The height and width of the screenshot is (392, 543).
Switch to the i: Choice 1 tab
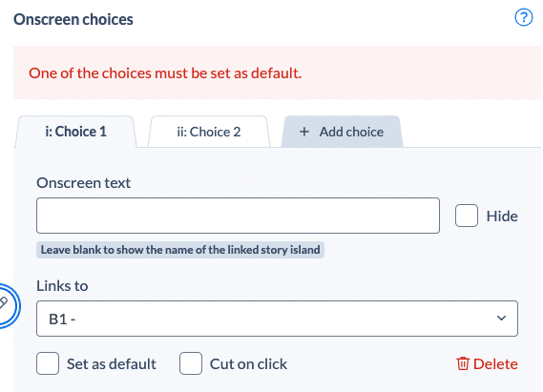click(75, 132)
